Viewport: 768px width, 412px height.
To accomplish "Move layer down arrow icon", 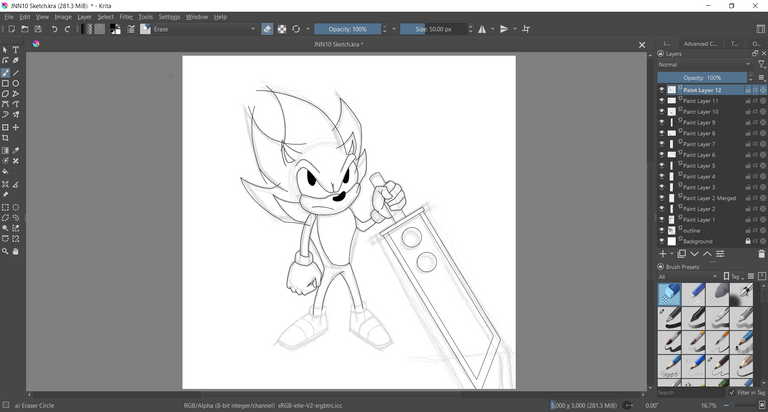I will pos(695,254).
